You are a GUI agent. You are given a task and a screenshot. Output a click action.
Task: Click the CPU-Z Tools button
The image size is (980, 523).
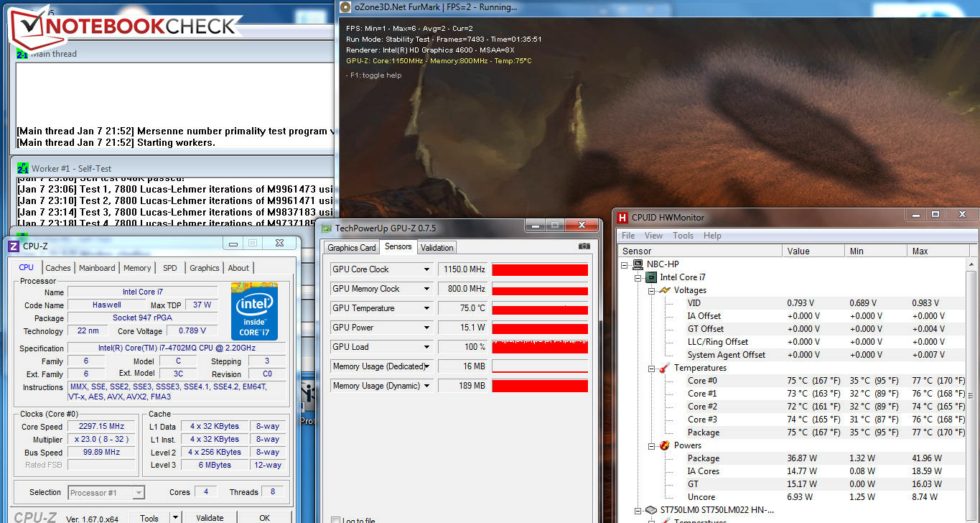149,518
